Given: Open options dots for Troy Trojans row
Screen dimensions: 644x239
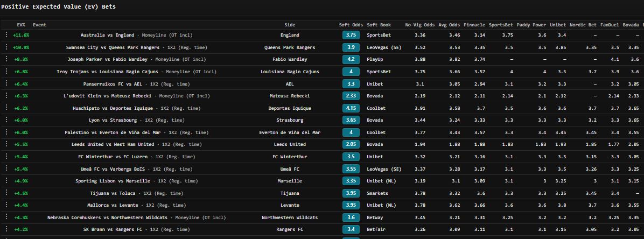Looking at the screenshot, I should [x=7, y=72].
